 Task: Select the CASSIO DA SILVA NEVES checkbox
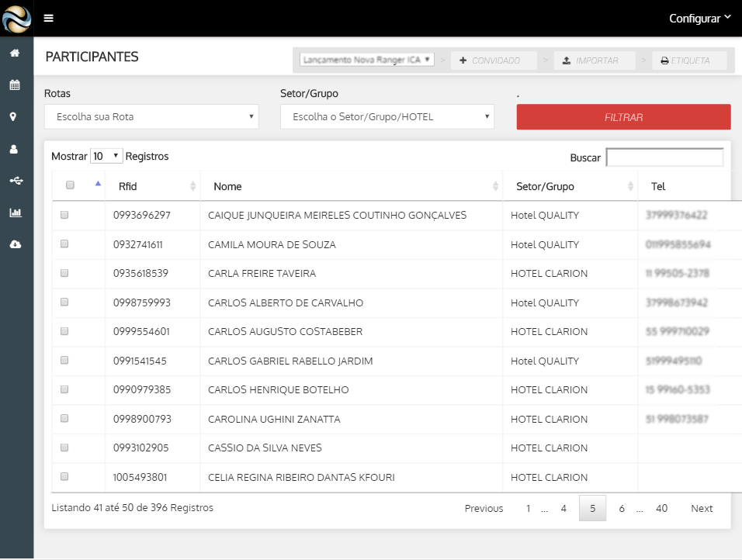(64, 448)
